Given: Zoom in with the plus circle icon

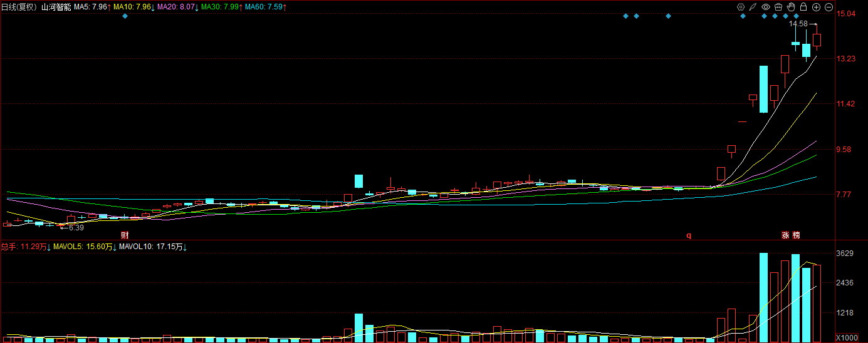Looking at the screenshot, I should [816, 7].
